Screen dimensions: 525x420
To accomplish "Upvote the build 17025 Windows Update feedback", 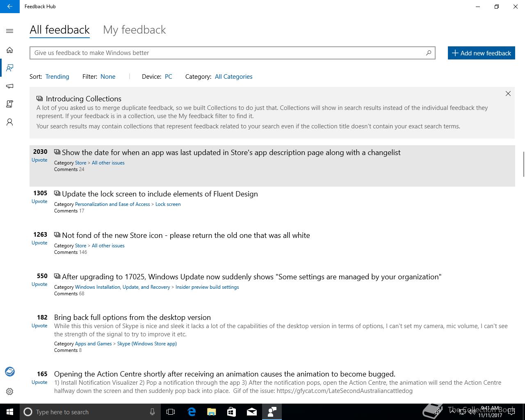I will 39,284.
